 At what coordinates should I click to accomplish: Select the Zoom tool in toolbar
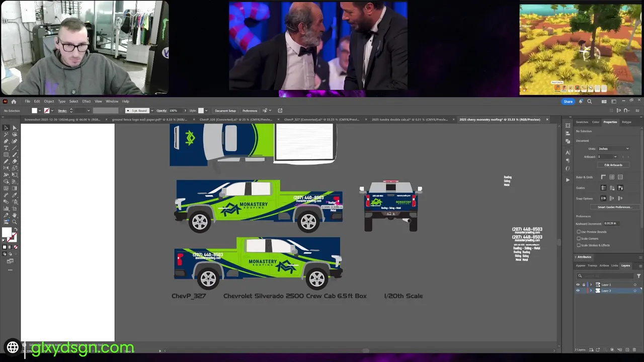click(15, 222)
